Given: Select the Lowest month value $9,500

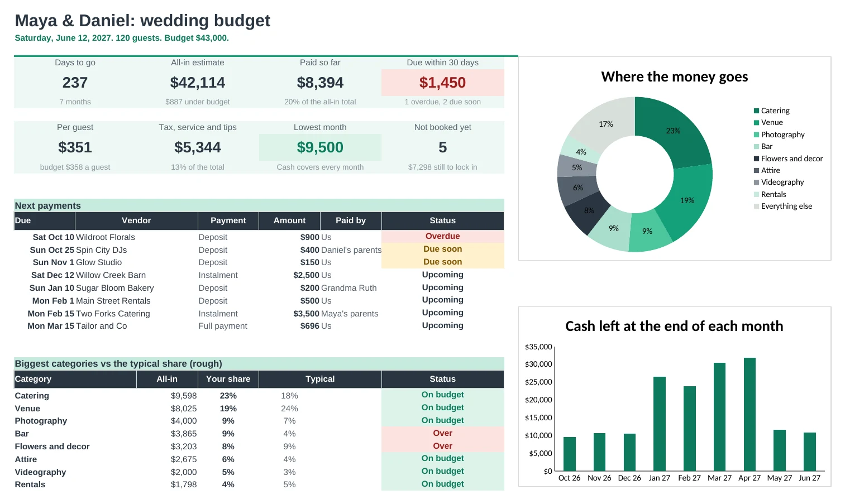Looking at the screenshot, I should tap(320, 147).
